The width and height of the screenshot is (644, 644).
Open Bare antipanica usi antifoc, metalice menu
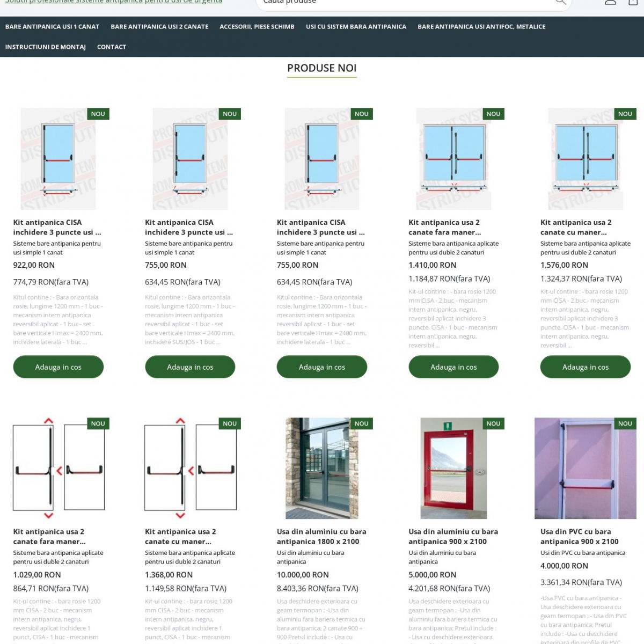coord(481,26)
